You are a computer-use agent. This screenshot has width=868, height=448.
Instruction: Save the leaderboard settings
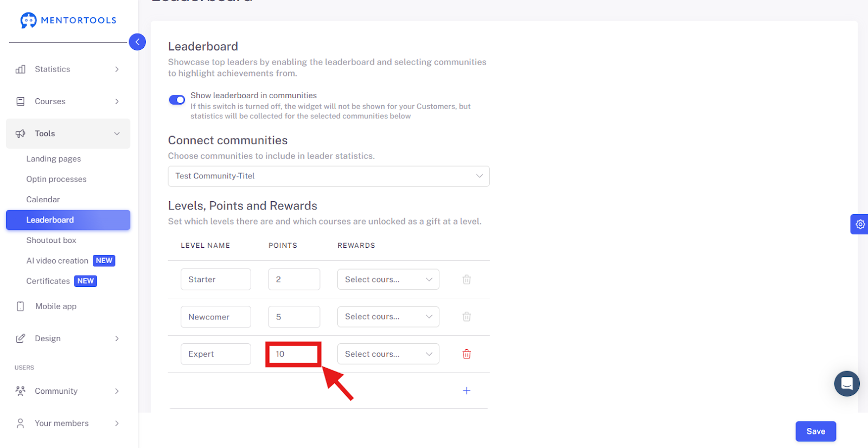point(815,431)
